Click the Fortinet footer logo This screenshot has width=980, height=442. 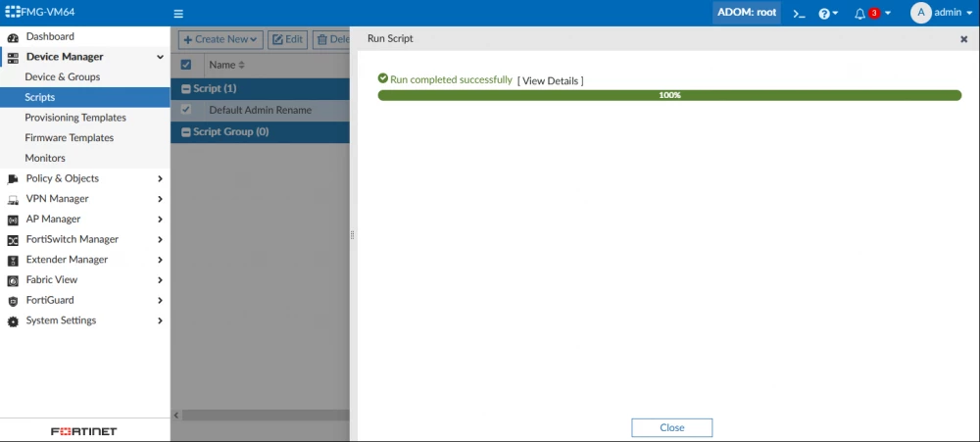click(x=83, y=431)
